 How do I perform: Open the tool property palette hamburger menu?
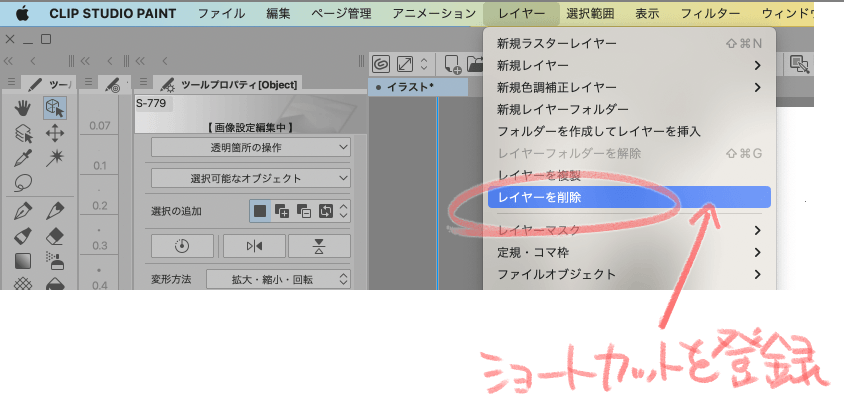143,82
